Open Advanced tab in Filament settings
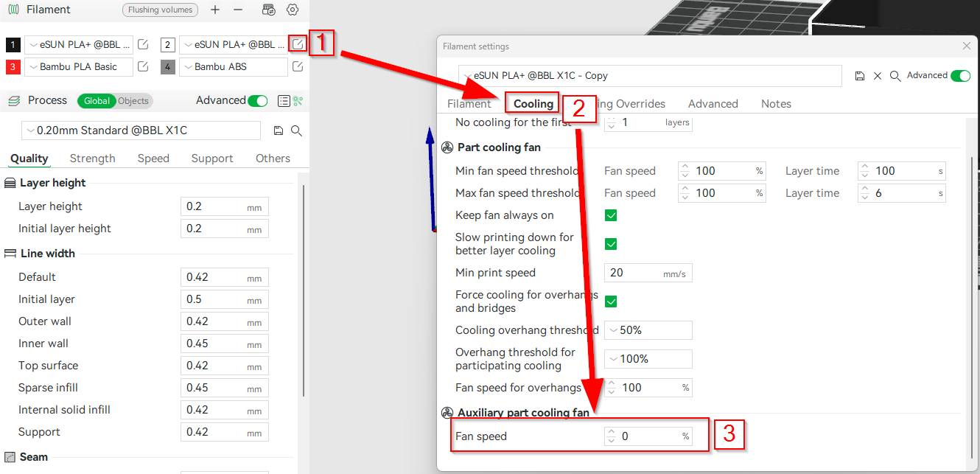The width and height of the screenshot is (980, 474). pyautogui.click(x=713, y=104)
